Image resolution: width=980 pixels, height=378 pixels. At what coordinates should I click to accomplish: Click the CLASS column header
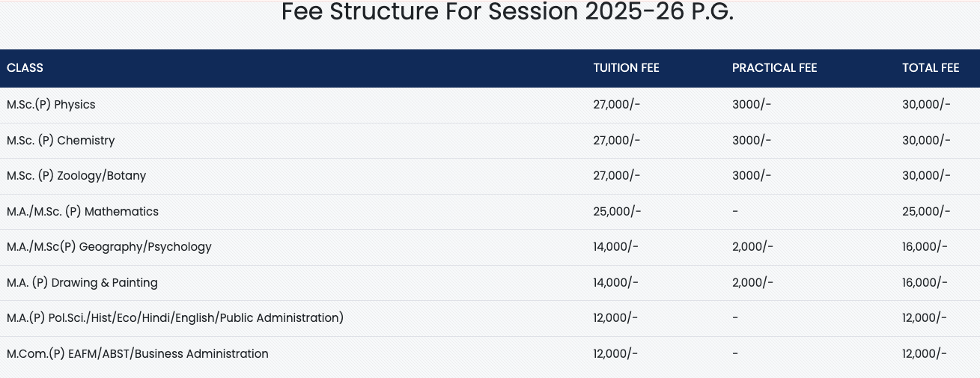tap(25, 68)
